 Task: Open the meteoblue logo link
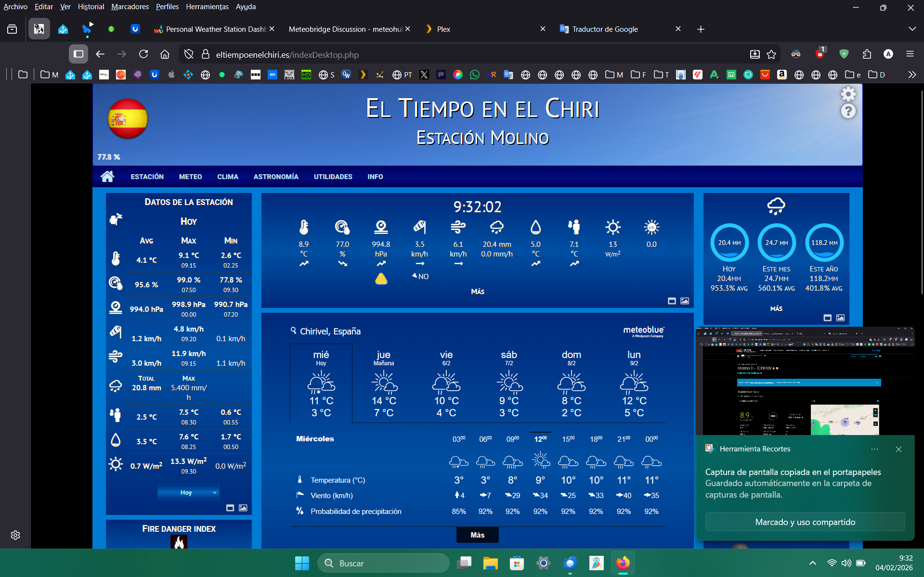644,331
